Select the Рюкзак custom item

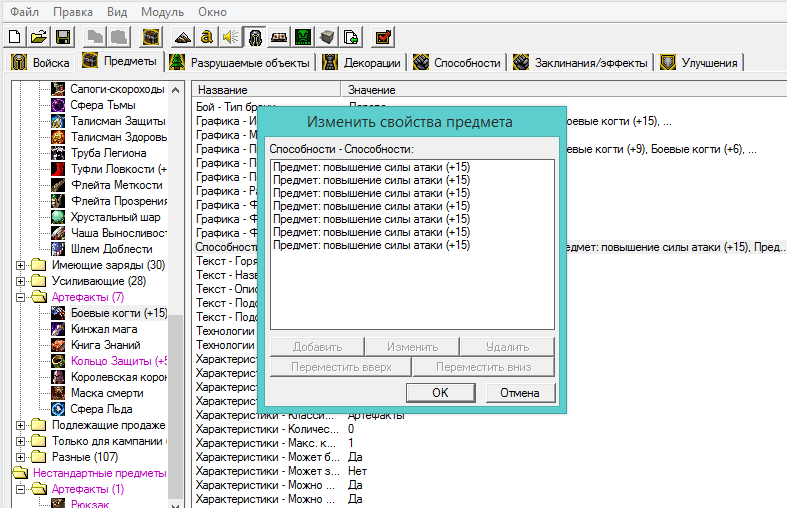90,503
